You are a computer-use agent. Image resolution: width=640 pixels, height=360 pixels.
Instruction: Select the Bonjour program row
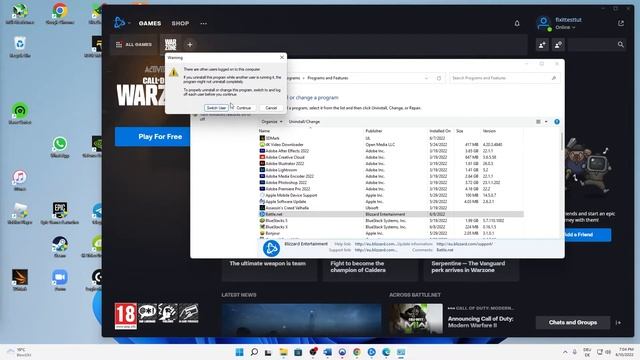point(391,233)
